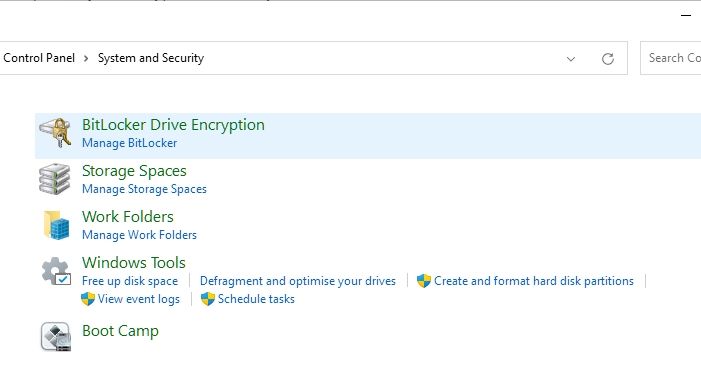Expand the chevron after Control Panel breadcrumb
Screen dimensions: 701x368
click(x=86, y=58)
